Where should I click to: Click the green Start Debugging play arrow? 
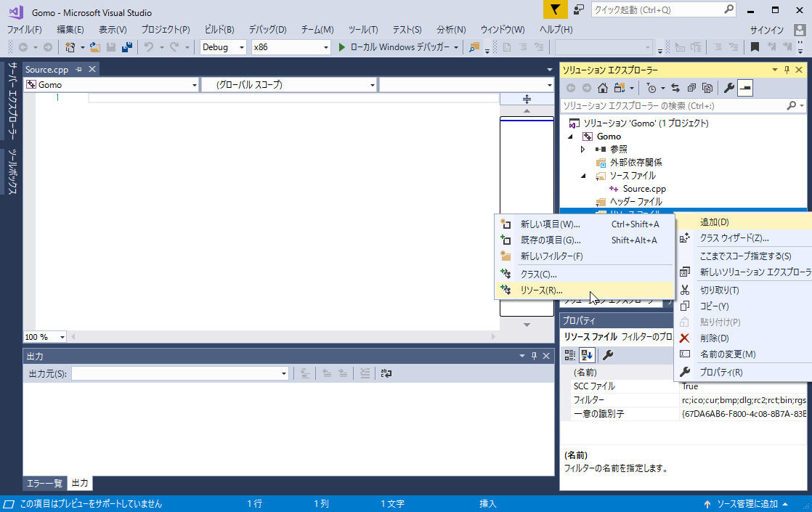341,47
